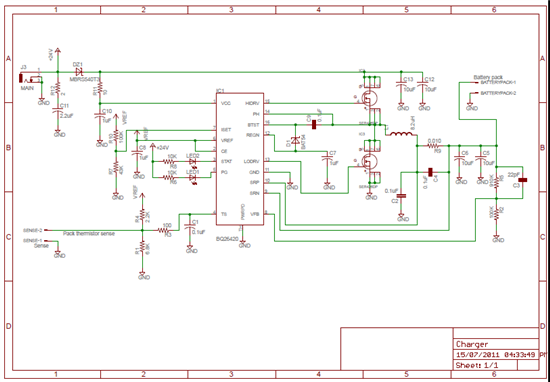Click the "Pack thermistor sense" label
This screenshot has width=550, height=382.
click(89, 233)
